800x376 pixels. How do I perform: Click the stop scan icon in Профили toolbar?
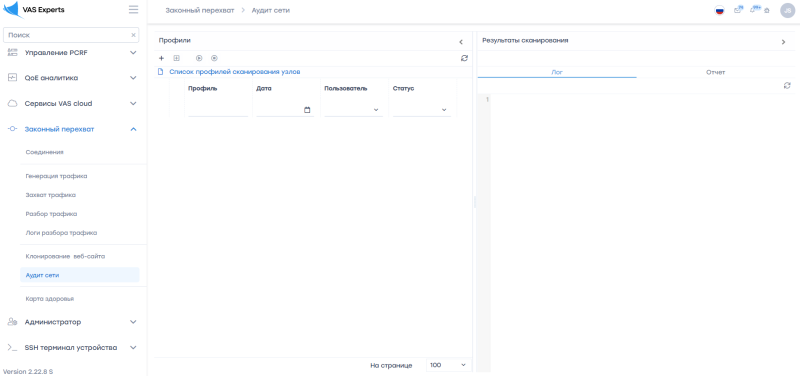(x=214, y=59)
